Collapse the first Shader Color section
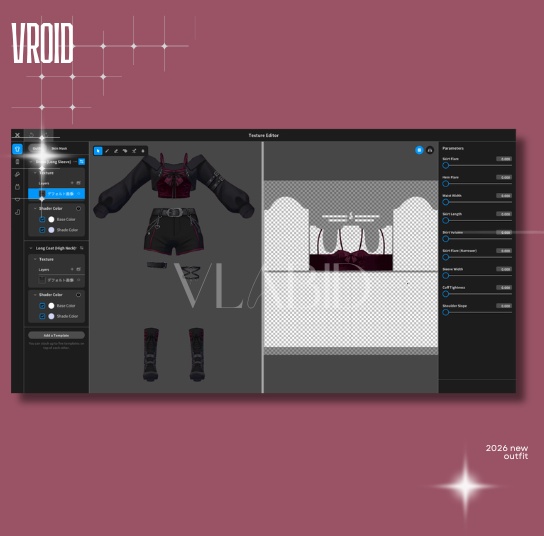Image resolution: width=544 pixels, height=536 pixels. (x=35, y=209)
